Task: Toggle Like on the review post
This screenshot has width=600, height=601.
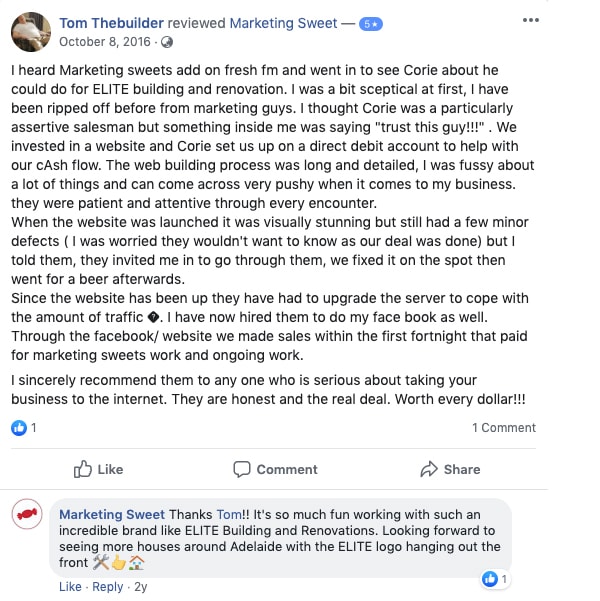Action: tap(99, 469)
